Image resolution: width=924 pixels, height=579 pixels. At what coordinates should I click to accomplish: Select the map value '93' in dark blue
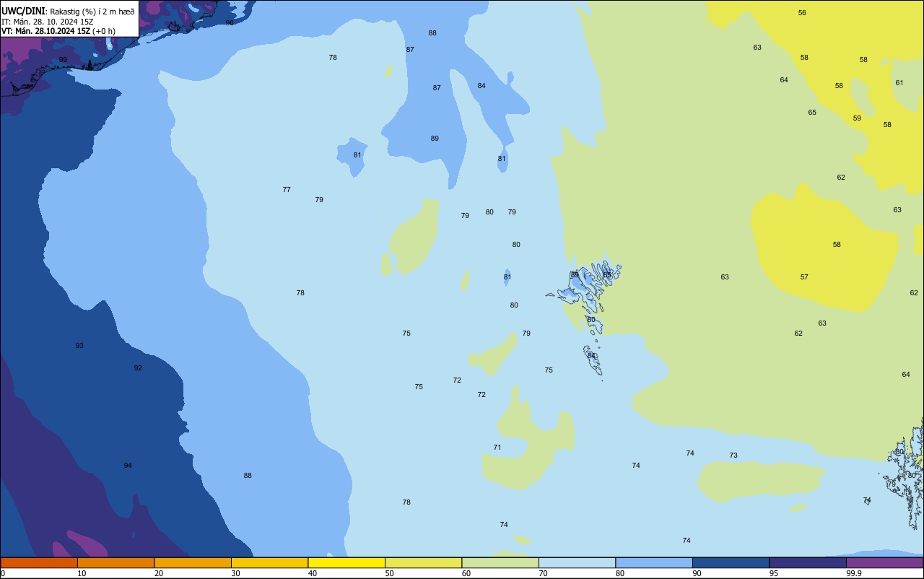(x=79, y=345)
